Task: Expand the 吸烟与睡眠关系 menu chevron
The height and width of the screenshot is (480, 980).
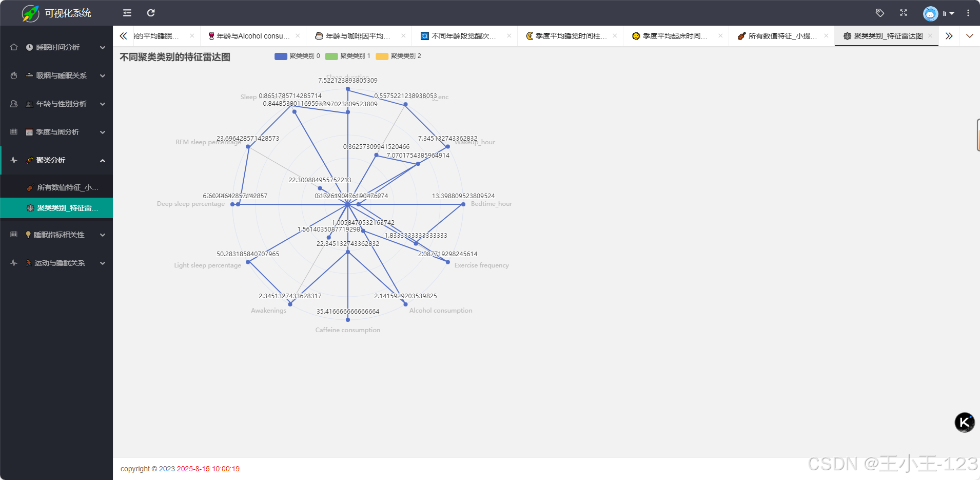Action: 103,76
